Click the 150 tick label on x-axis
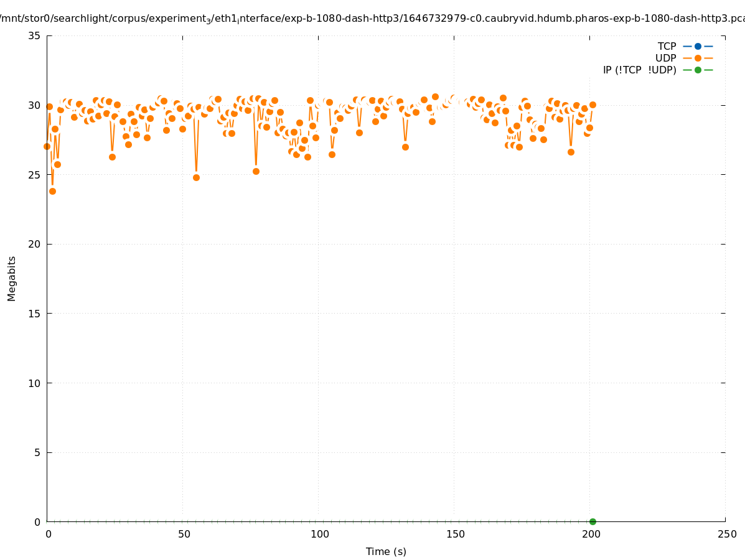This screenshot has height=560, width=745. [x=455, y=534]
